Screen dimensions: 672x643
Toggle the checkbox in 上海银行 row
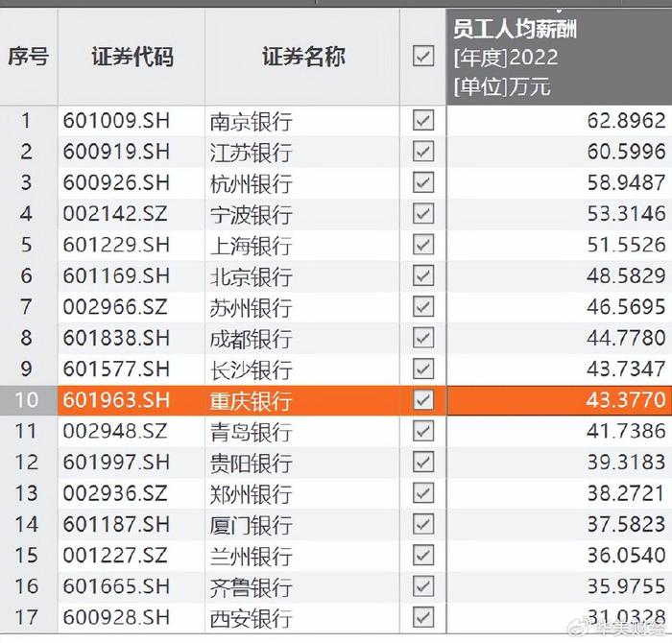(x=423, y=244)
